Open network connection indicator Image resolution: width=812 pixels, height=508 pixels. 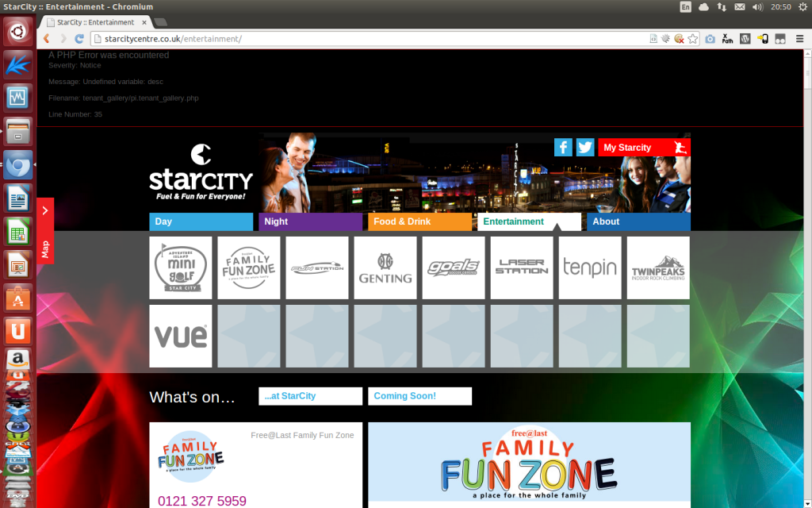point(722,6)
